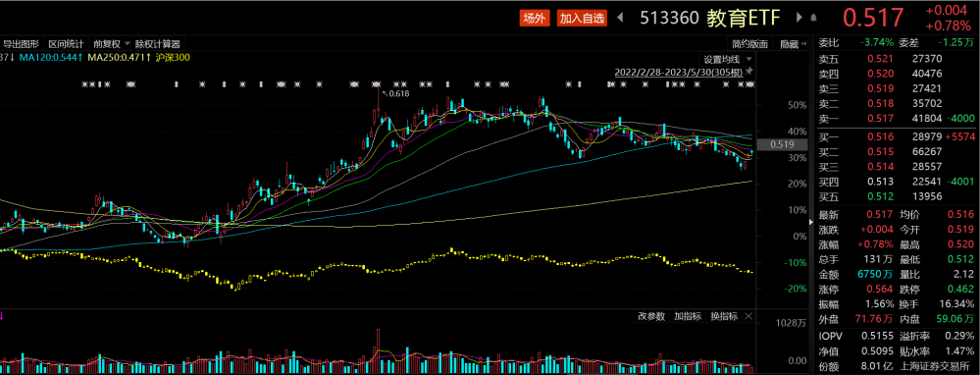Screen dimensions: 980x375
Task: Click the 513360 教育ETF title
Action: coord(710,18)
